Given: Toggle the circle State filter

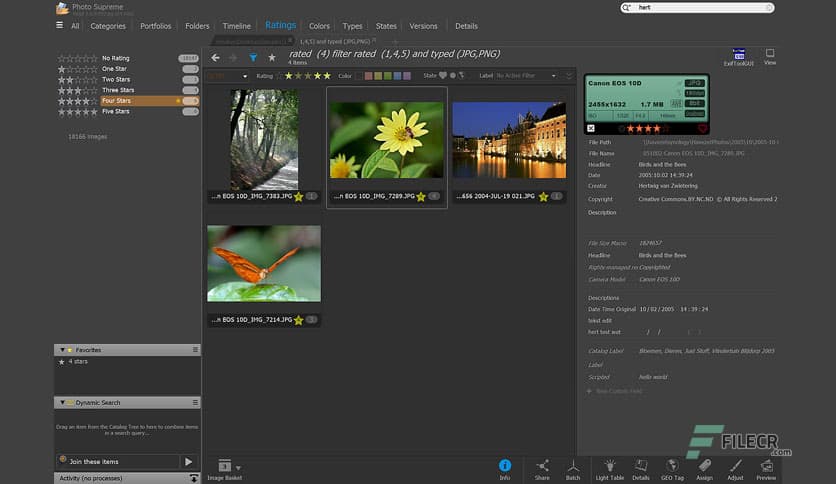Looking at the screenshot, I should tap(453, 76).
